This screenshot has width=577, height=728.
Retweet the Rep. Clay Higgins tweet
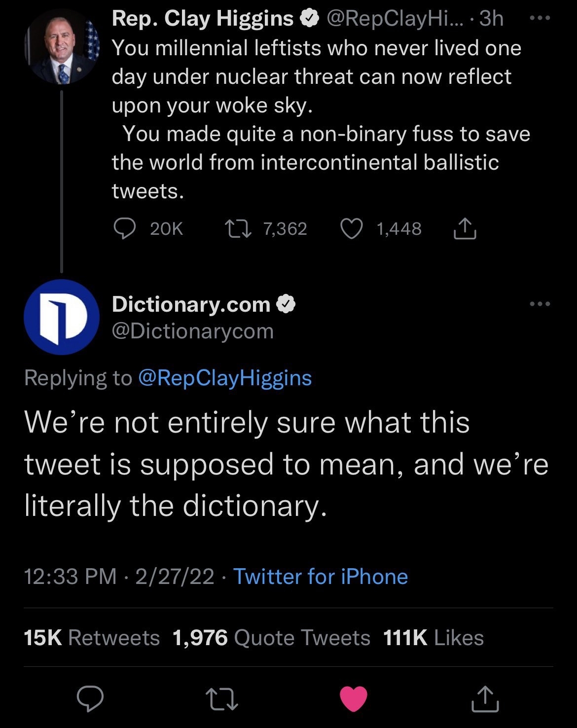[239, 229]
